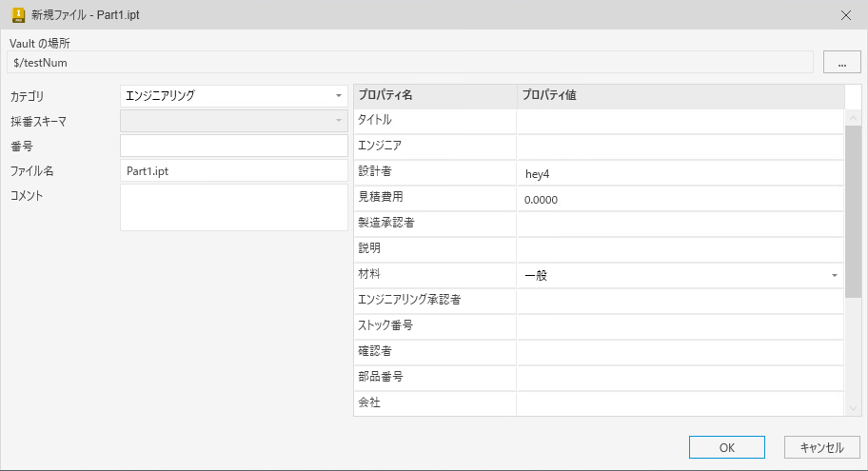Click the 番号 input field
Screen dimensions: 868x471
pos(234,146)
